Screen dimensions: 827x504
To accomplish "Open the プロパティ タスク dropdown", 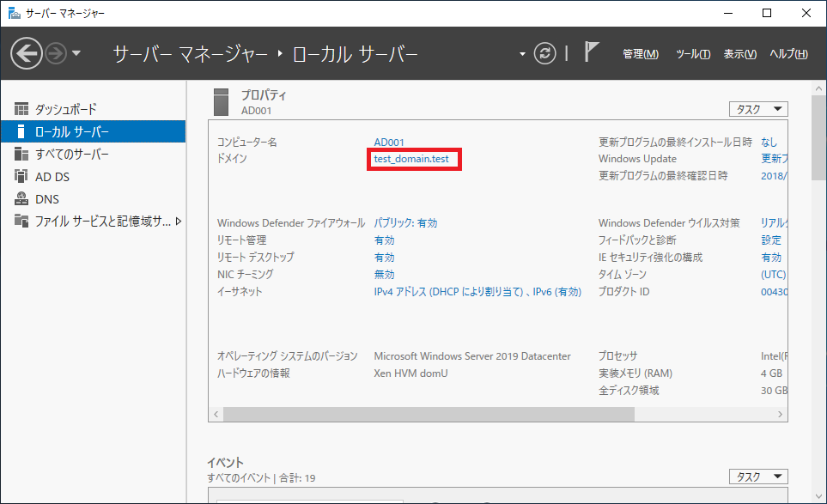I will click(758, 109).
